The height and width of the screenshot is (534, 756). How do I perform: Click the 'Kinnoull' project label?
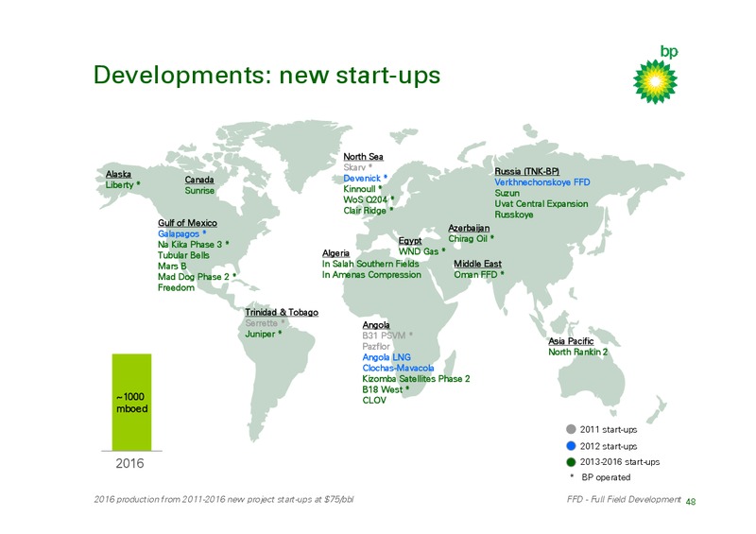click(359, 189)
